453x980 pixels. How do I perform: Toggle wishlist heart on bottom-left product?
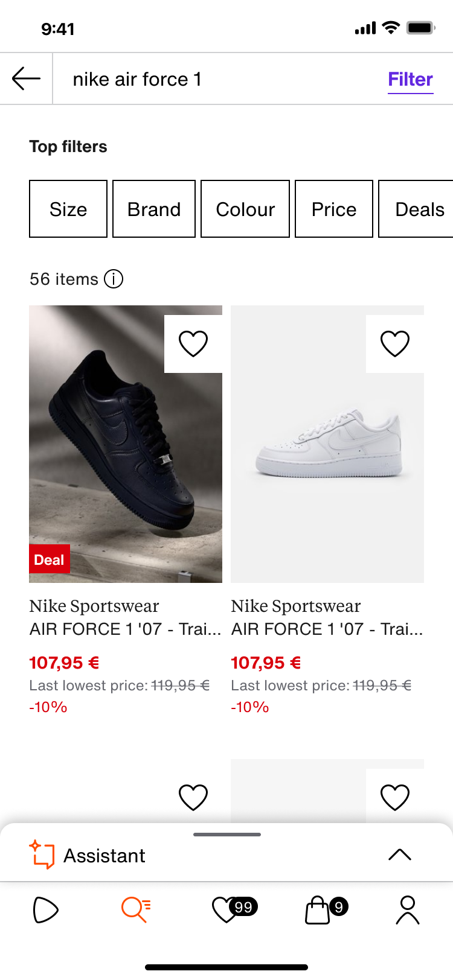[x=193, y=797]
